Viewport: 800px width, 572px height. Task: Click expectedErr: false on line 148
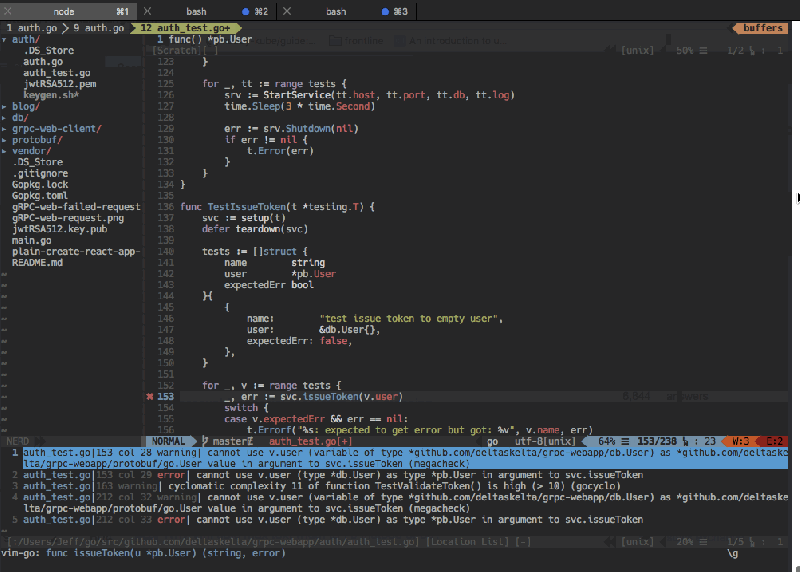pos(299,341)
